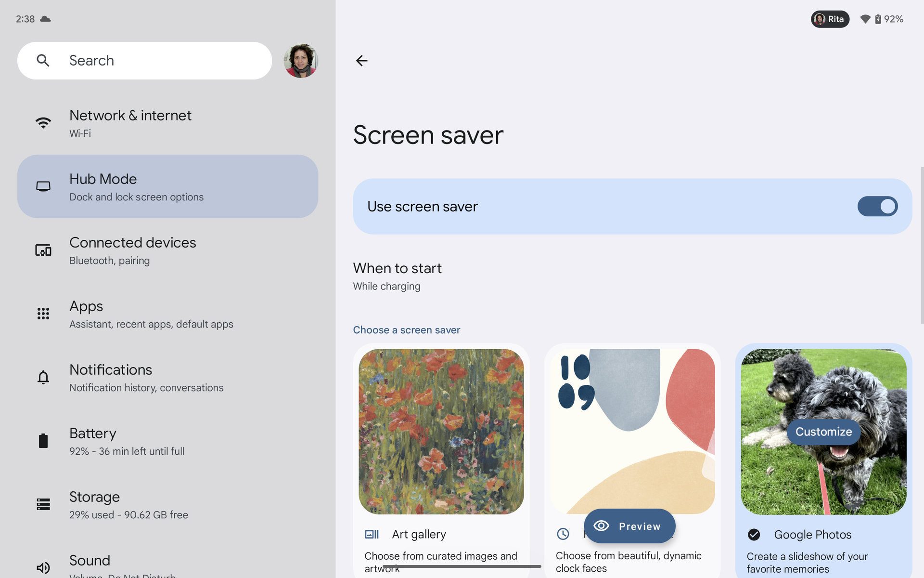Click the Apps grid icon

tap(43, 314)
